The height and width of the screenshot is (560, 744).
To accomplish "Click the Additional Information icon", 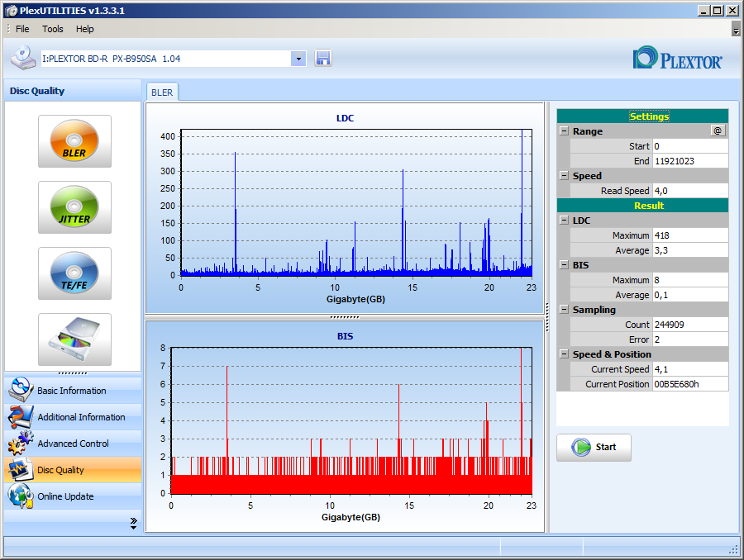I will pyautogui.click(x=21, y=416).
